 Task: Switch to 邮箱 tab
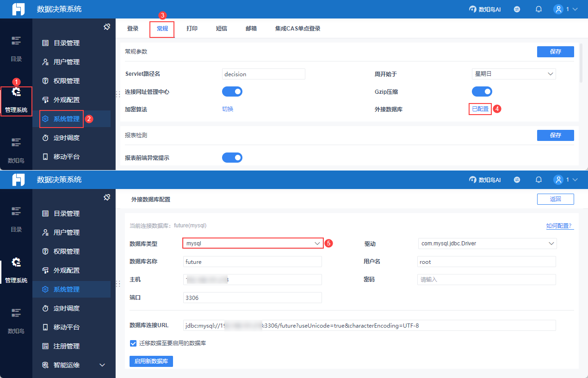251,29
